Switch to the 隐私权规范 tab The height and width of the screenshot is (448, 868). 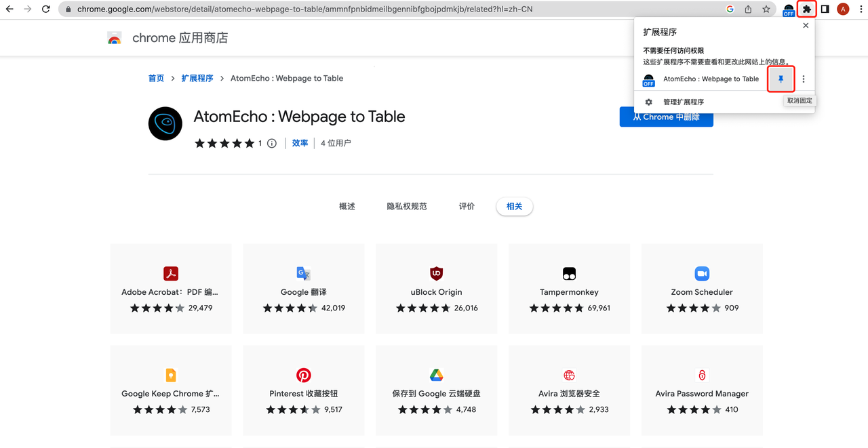tap(407, 206)
